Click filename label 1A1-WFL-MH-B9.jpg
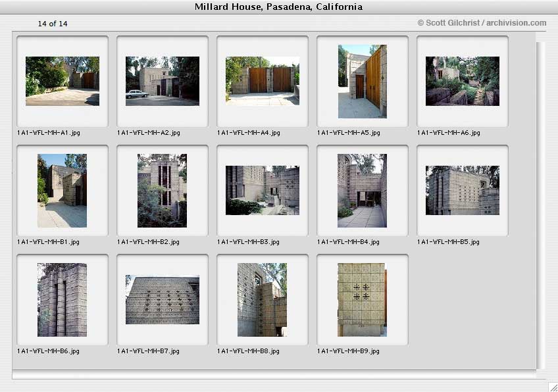Viewport: 558px width, 392px height. point(348,351)
